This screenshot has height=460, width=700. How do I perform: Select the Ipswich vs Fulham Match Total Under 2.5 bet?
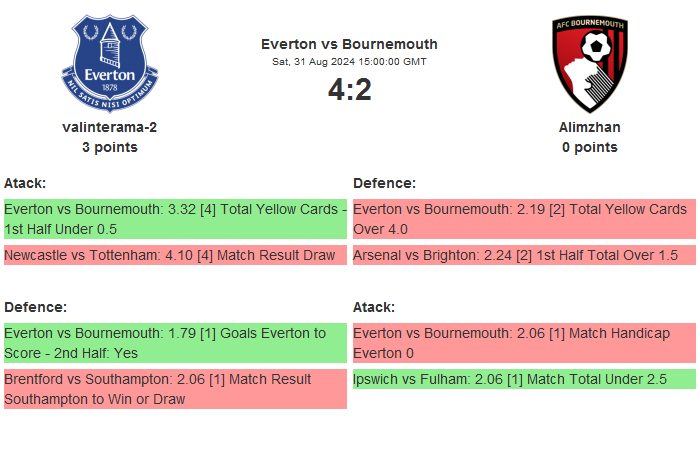[x=524, y=379]
